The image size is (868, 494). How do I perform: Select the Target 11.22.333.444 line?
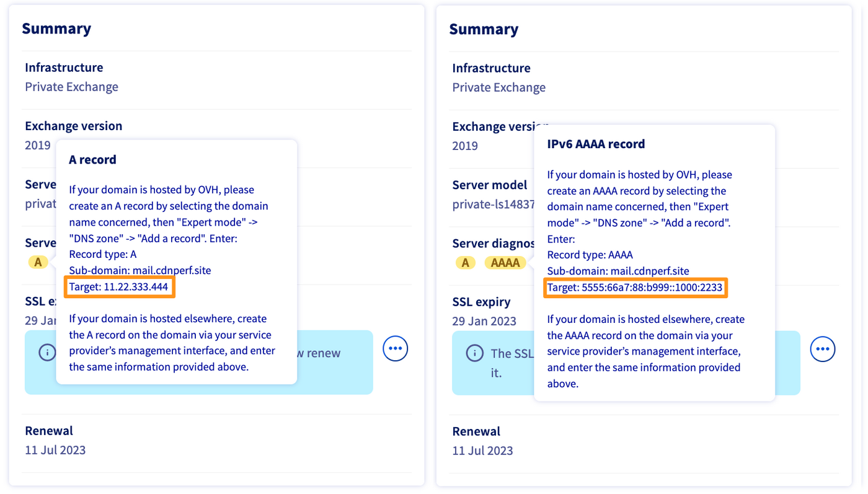point(119,287)
